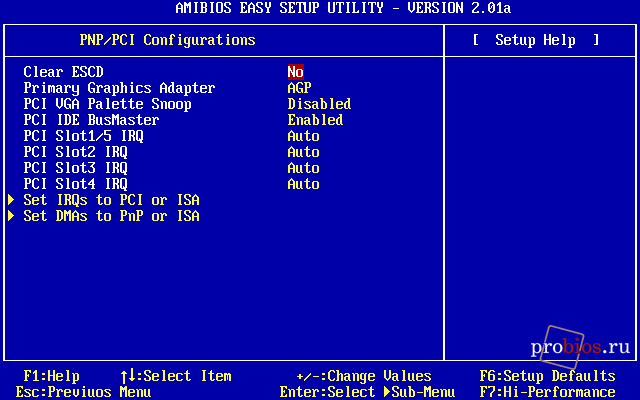The width and height of the screenshot is (640, 400).
Task: Open Set IRQs to PCI or ISA submenu
Action: coord(111,200)
